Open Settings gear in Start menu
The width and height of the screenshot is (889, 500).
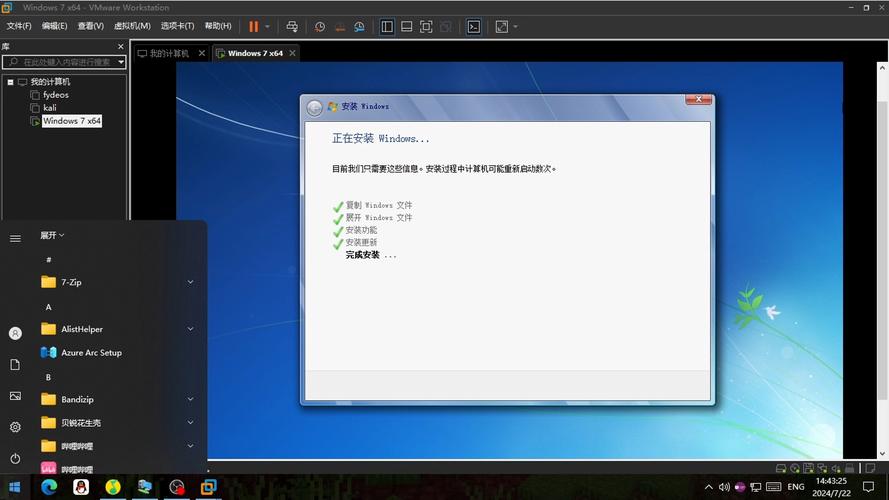[15, 427]
